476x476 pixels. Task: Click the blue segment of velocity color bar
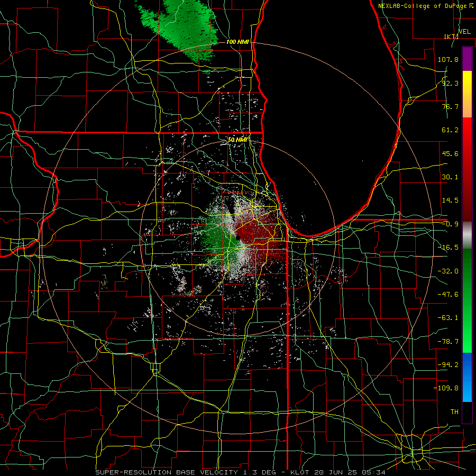pyautogui.click(x=467, y=377)
